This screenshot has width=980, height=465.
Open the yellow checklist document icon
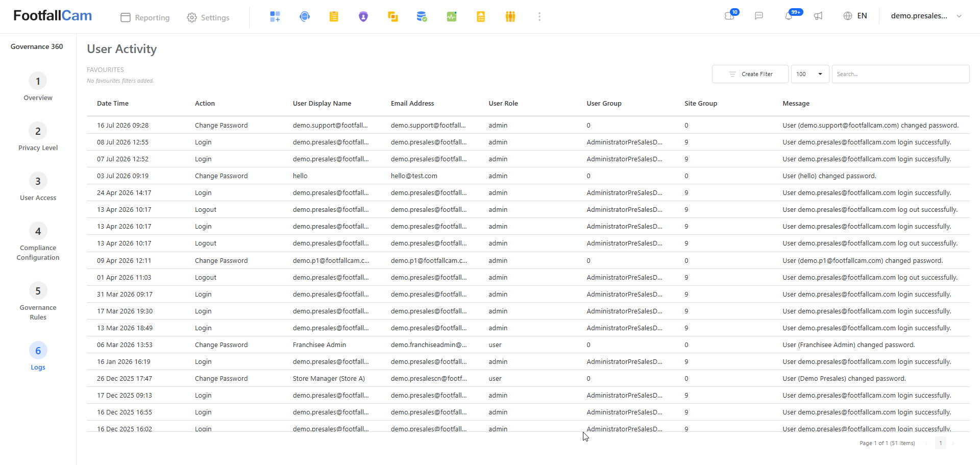pyautogui.click(x=481, y=17)
